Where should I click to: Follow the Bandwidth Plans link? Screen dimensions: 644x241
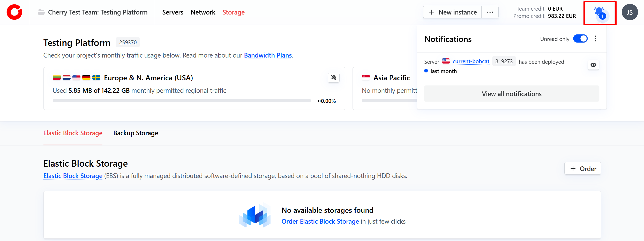click(x=268, y=55)
